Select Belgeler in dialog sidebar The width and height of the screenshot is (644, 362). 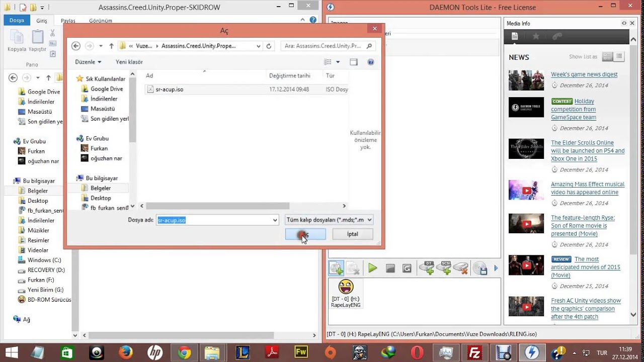coord(101,188)
